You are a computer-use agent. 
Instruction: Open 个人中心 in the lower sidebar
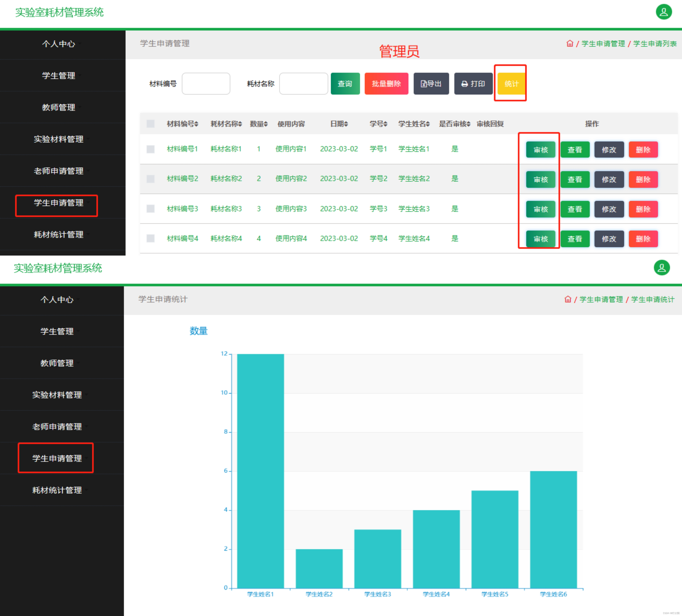(x=57, y=299)
